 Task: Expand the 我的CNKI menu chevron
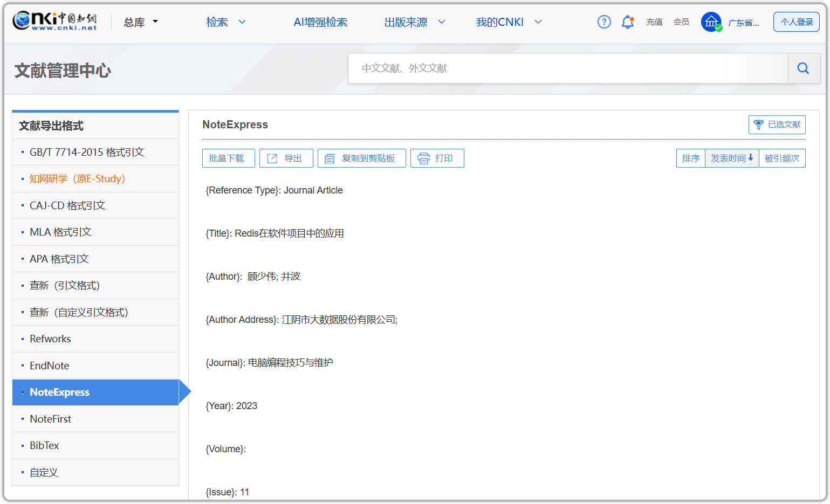538,22
